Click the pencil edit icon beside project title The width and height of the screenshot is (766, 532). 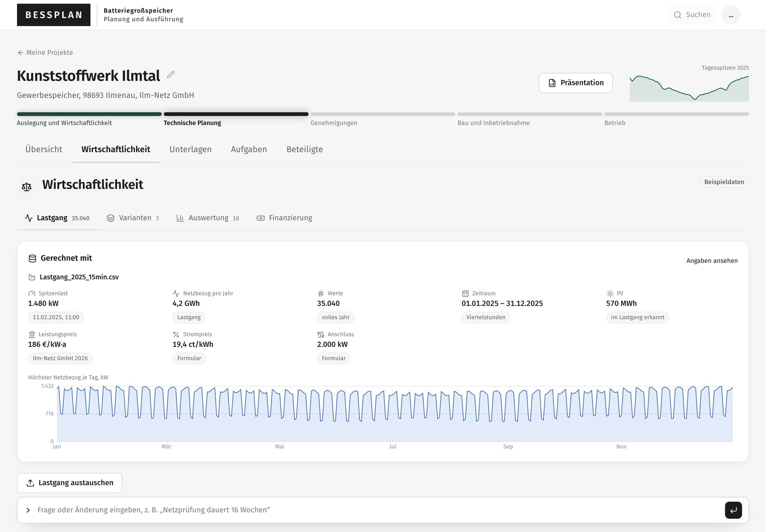(x=171, y=74)
